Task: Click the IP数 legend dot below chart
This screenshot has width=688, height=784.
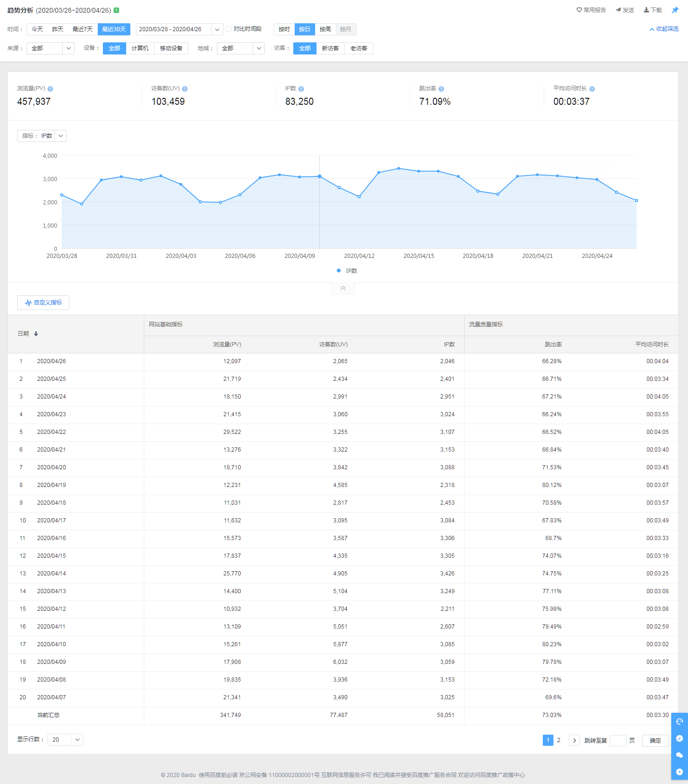Action: (x=339, y=270)
